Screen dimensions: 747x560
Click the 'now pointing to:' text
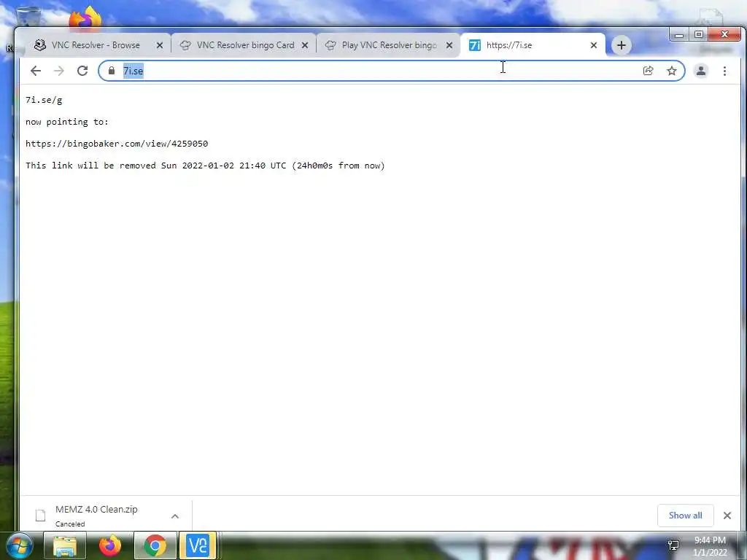pos(66,122)
